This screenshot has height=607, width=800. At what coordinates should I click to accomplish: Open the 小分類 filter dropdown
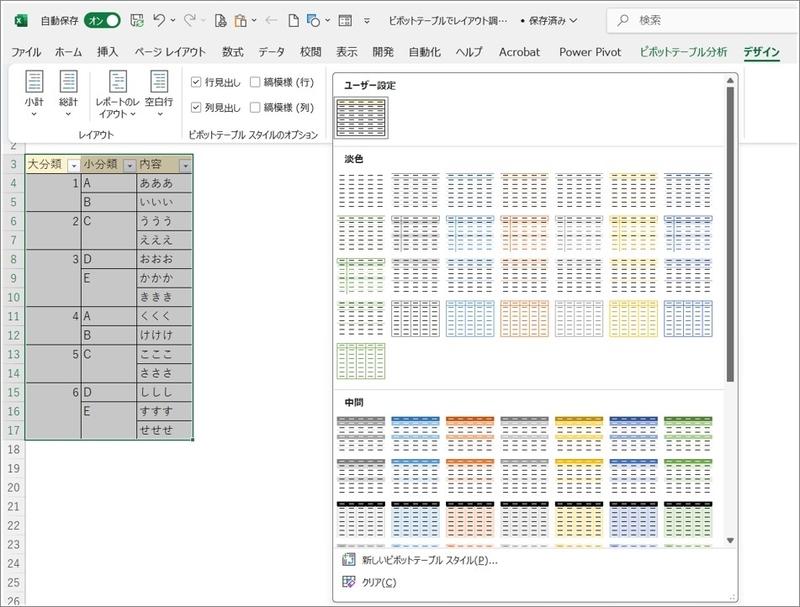point(130,166)
